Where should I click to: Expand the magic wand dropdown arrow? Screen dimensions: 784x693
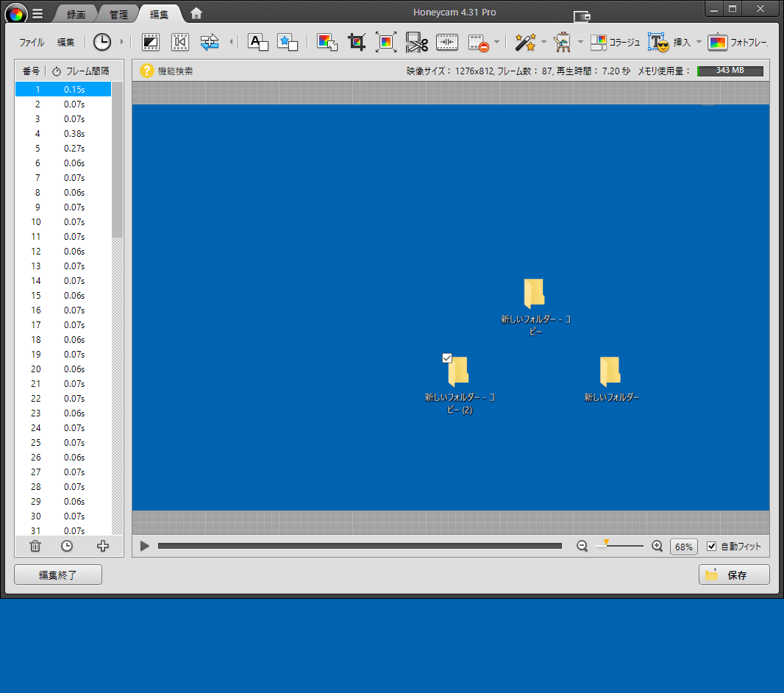pos(544,42)
